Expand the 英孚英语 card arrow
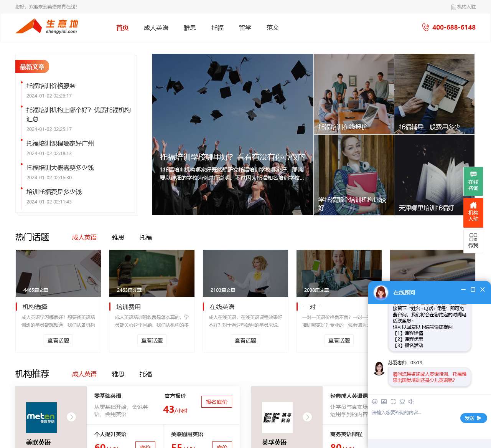The image size is (491, 448). [307, 417]
